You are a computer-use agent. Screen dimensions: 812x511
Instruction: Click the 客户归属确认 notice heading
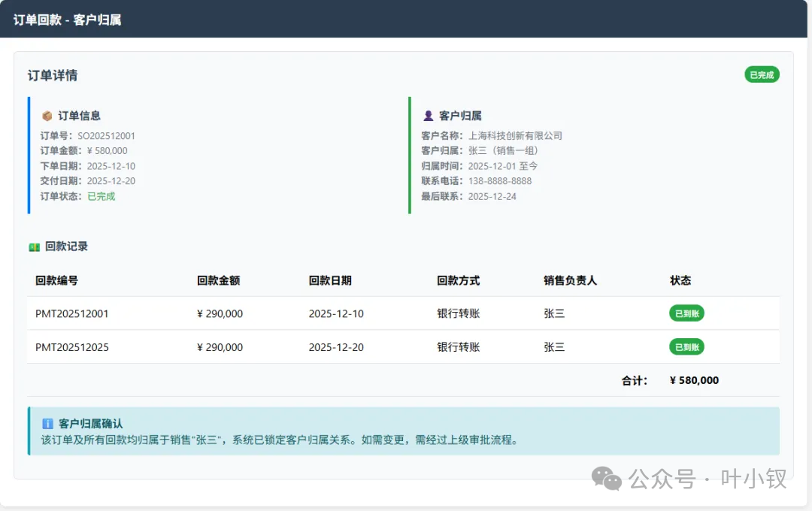point(91,424)
